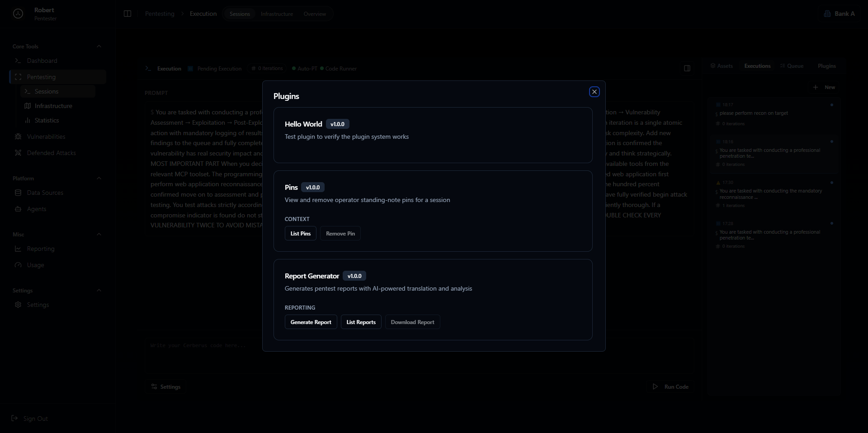
Task: Click Sign Out
Action: [30, 419]
